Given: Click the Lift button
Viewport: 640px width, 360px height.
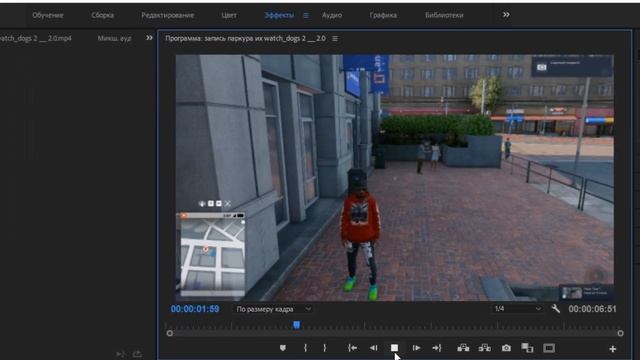Looking at the screenshot, I should 463,348.
